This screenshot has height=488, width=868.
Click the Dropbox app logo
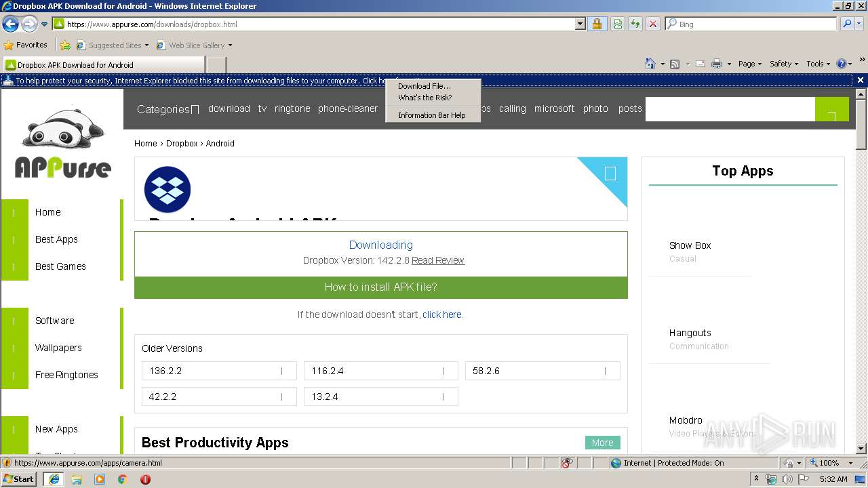click(167, 189)
